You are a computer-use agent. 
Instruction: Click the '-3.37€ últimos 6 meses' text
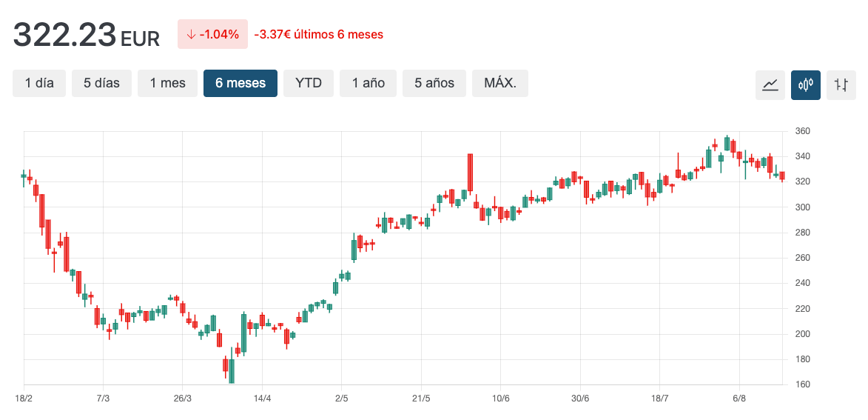(318, 34)
